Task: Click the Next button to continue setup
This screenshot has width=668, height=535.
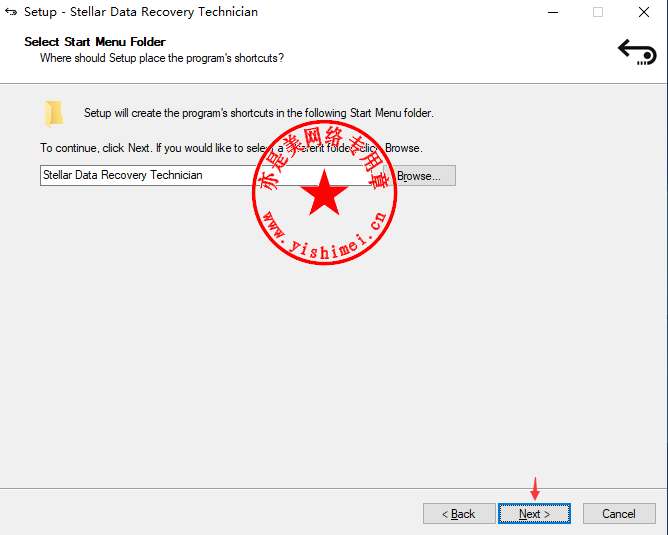Action: point(534,514)
